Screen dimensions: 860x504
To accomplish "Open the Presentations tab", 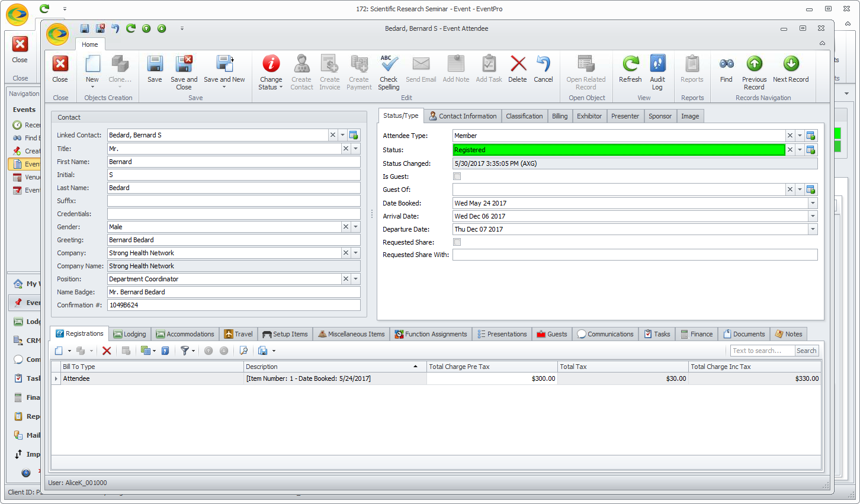I will pos(502,334).
